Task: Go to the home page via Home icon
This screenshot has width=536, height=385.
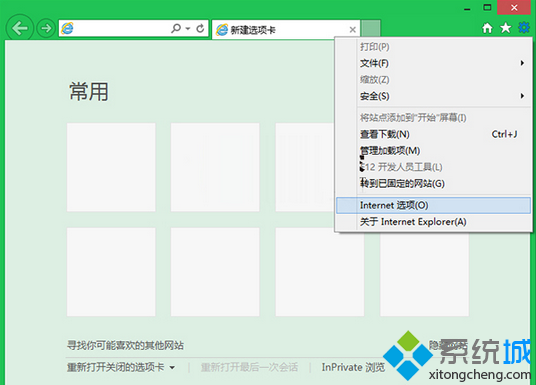Action: 487,28
